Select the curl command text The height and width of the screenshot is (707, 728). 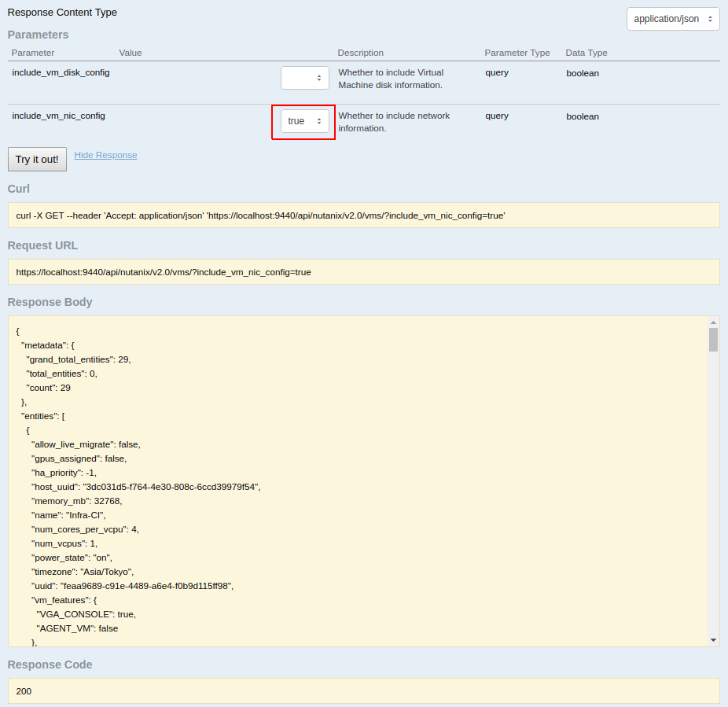[x=259, y=215]
